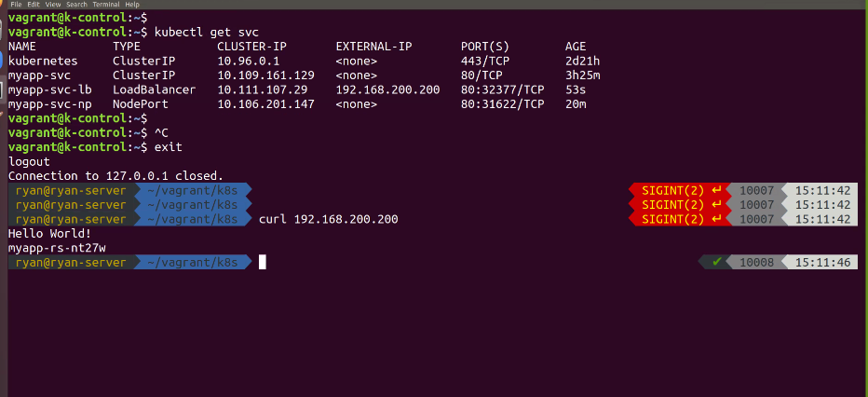Click '<none>' external IP in the kubernetes row
The width and height of the screenshot is (868, 397).
click(x=357, y=61)
